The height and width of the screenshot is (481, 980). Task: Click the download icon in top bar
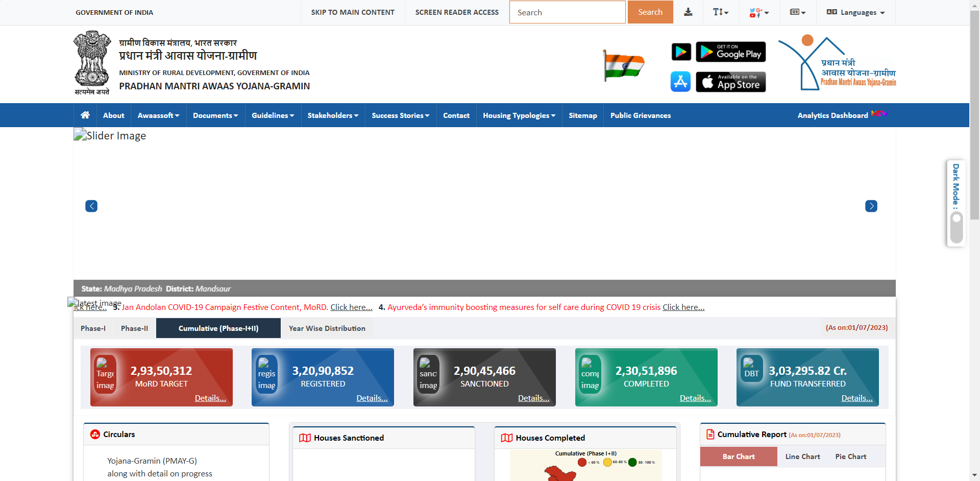coord(688,12)
